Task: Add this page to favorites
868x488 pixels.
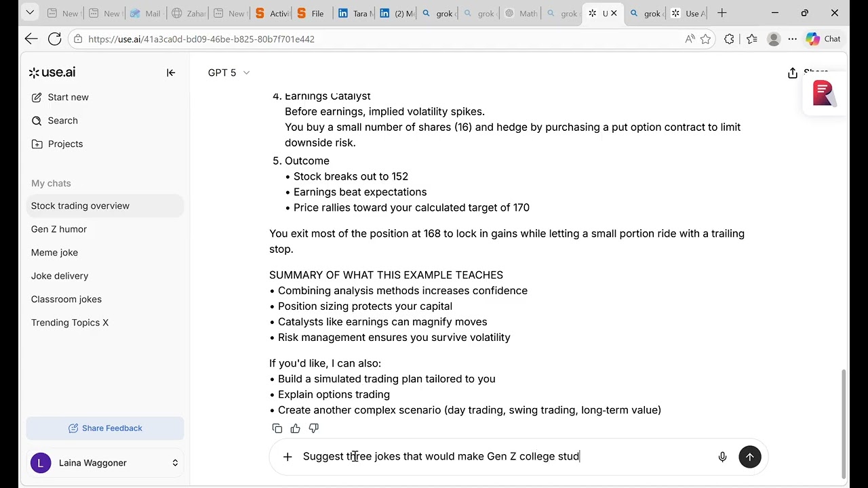Action: click(705, 39)
